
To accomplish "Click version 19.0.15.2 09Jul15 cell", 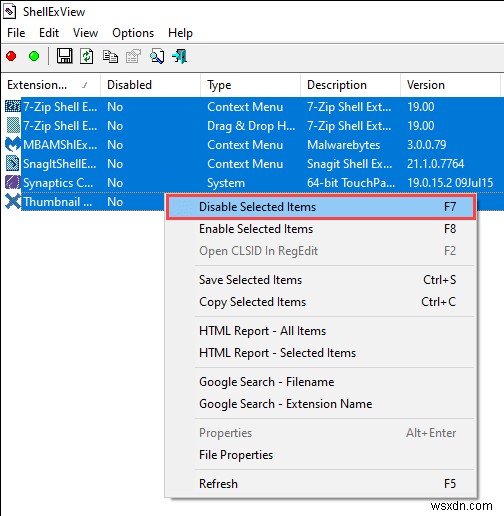I will (450, 183).
